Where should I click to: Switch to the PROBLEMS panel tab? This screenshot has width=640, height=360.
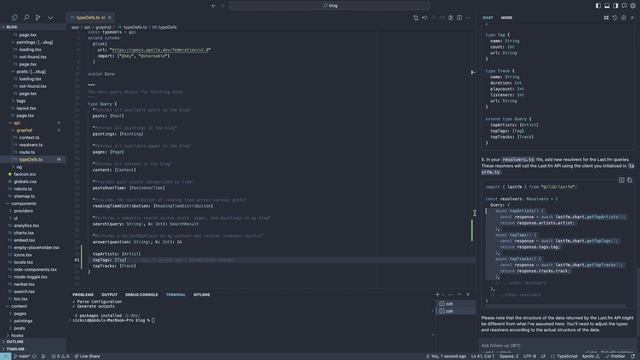point(83,294)
